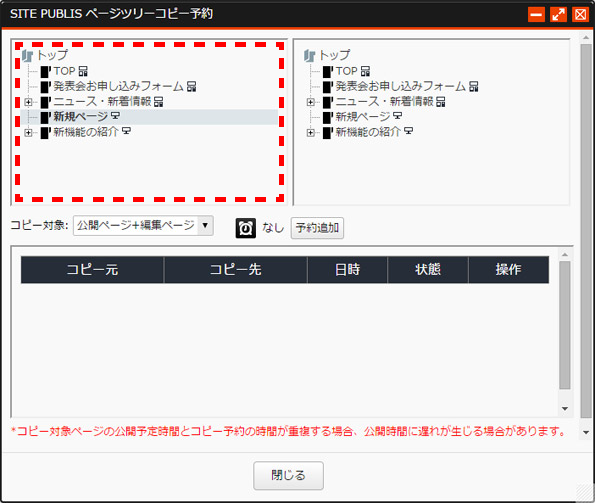Click published status icon after left 発表会お申し込みフォーム
The image size is (595, 503).
click(x=192, y=87)
